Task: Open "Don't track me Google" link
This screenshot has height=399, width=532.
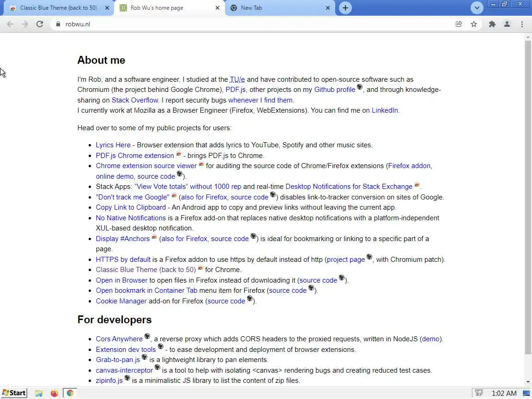Action: [x=133, y=197]
